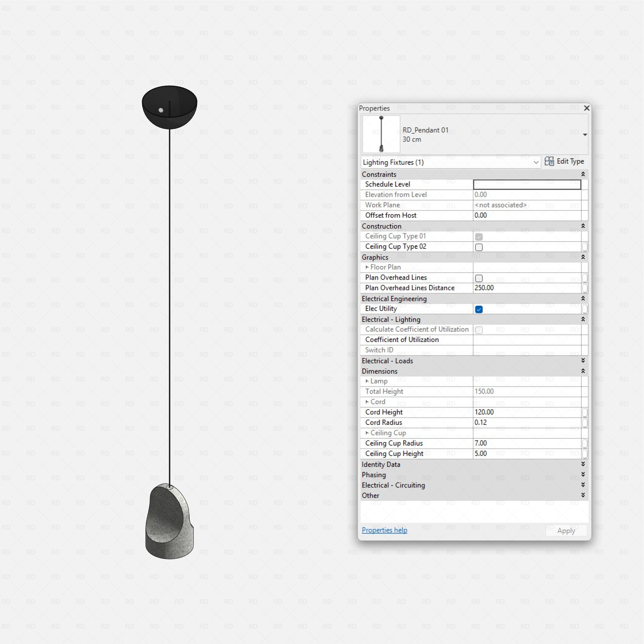Click the Apply button

click(566, 531)
